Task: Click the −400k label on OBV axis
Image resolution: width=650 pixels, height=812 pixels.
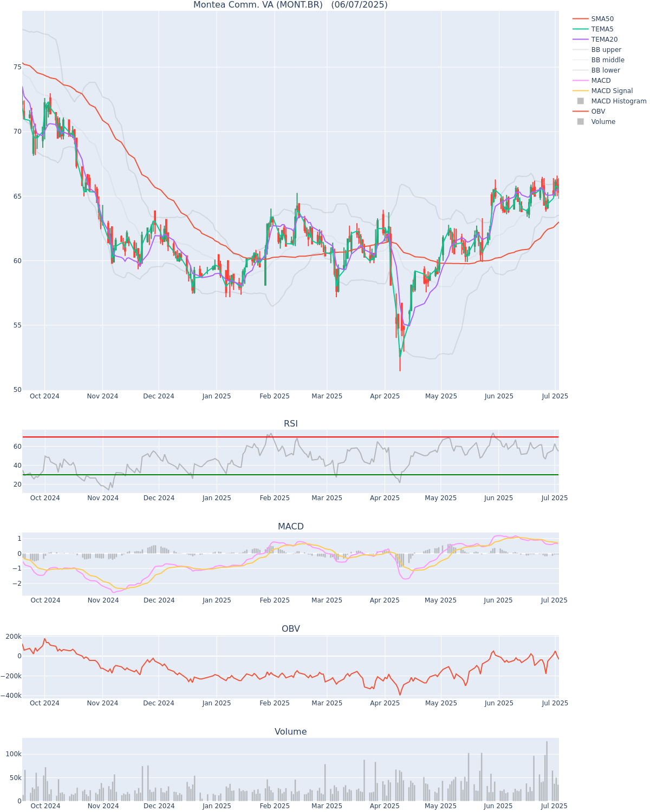Action: click(x=12, y=696)
